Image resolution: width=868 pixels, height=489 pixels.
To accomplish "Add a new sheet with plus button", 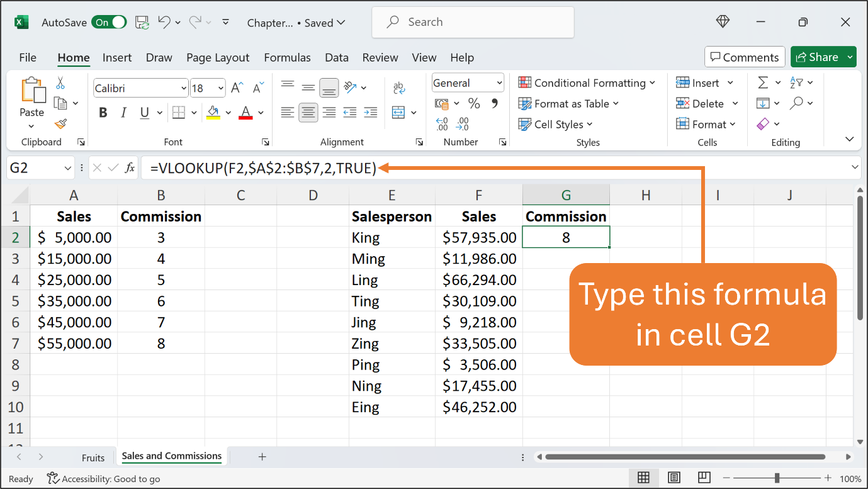I will point(262,457).
